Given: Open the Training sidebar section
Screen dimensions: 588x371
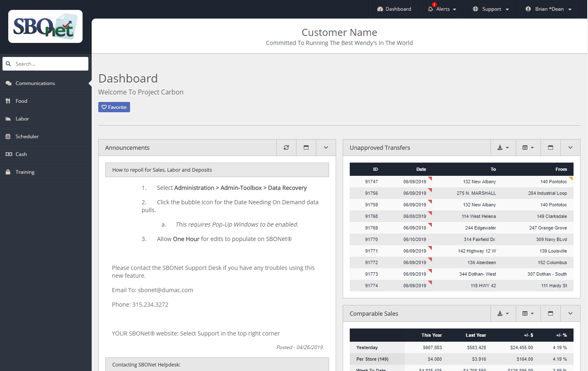Looking at the screenshot, I should [x=46, y=172].
